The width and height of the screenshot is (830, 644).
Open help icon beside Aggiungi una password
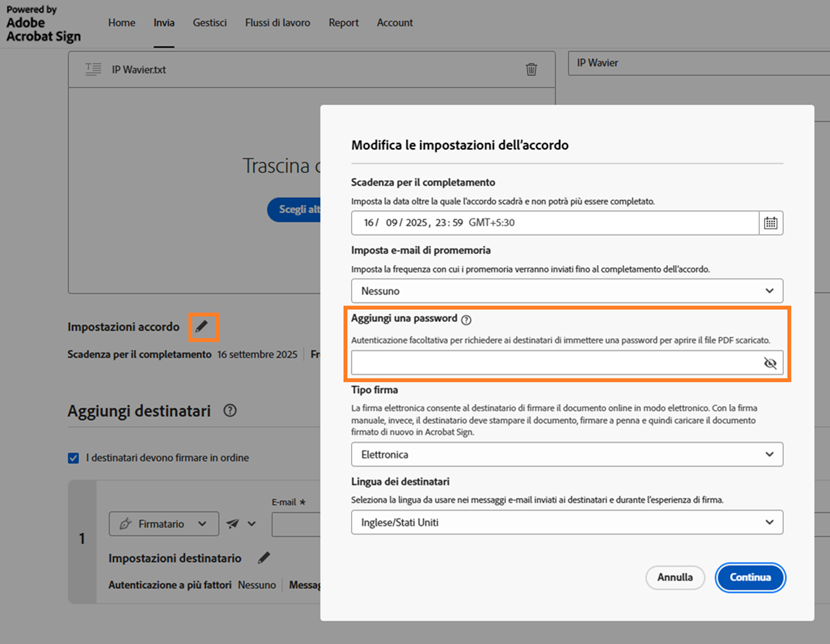click(x=467, y=319)
